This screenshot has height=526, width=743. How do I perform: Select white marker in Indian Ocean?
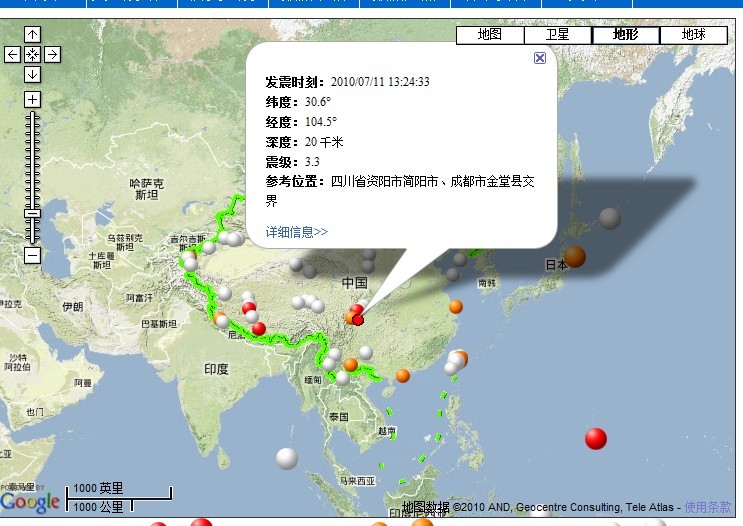(287, 458)
